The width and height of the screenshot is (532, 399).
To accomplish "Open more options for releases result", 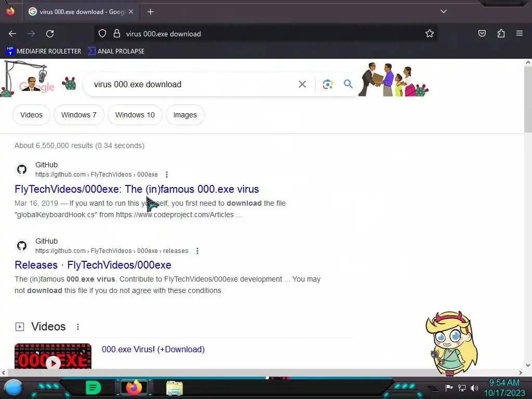I will pyautogui.click(x=197, y=251).
